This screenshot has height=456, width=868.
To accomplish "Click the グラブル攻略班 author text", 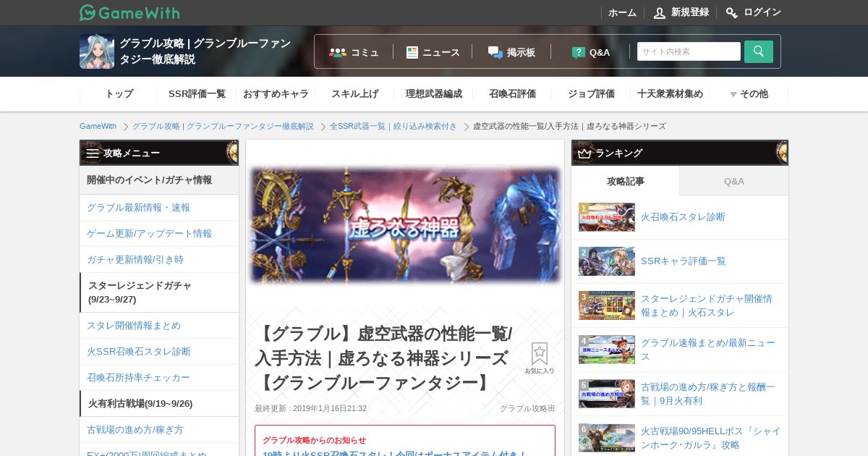I will 527,408.
